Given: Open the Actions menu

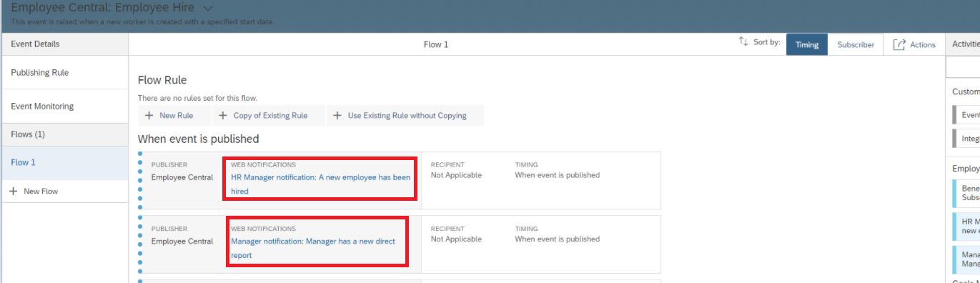Looking at the screenshot, I should pyautogui.click(x=914, y=44).
